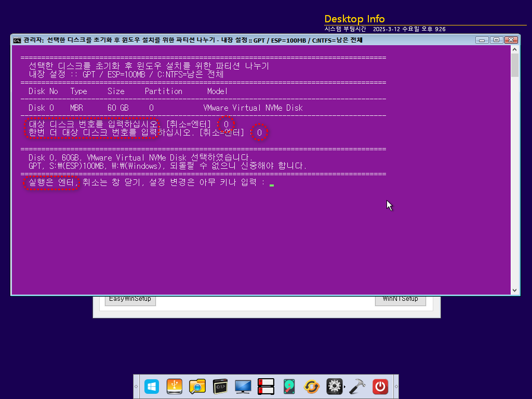532x399 pixels.
Task: Click the 'VMware Virtual NVMe Disk' model cell
Action: tap(253, 108)
